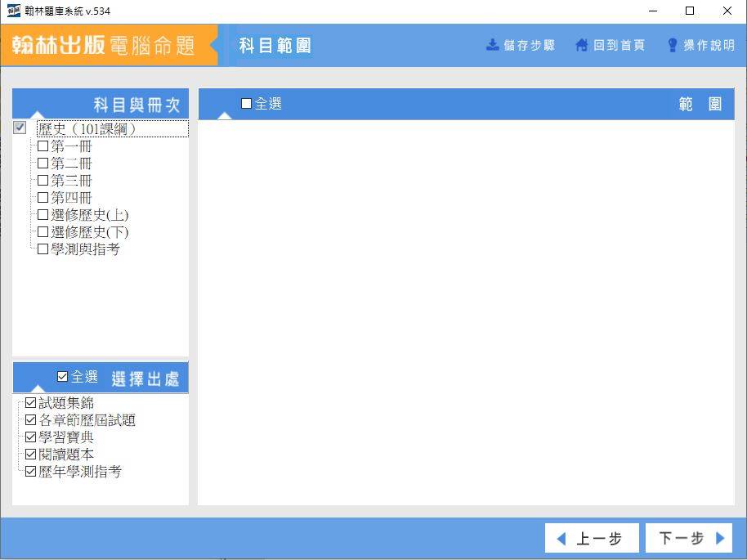
Task: Uncheck the 閱讀題本 checkbox
Action: (x=30, y=455)
